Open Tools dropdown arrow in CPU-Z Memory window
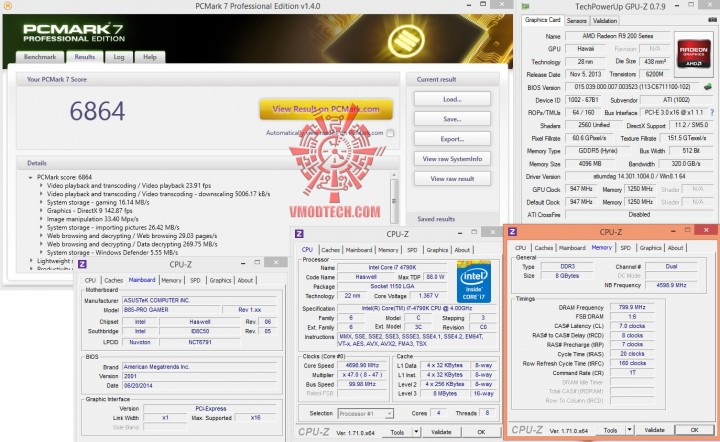 630,430
